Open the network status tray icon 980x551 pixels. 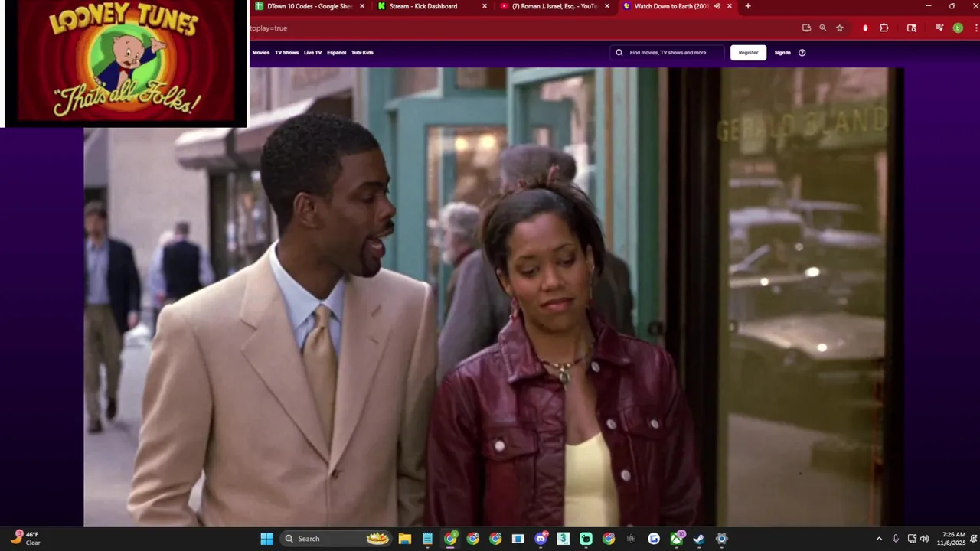(912, 539)
